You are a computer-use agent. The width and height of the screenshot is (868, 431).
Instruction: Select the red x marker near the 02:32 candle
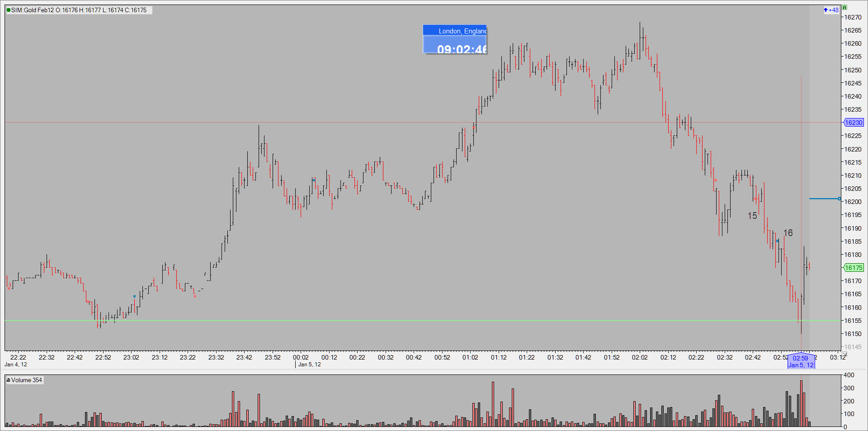pos(715,180)
